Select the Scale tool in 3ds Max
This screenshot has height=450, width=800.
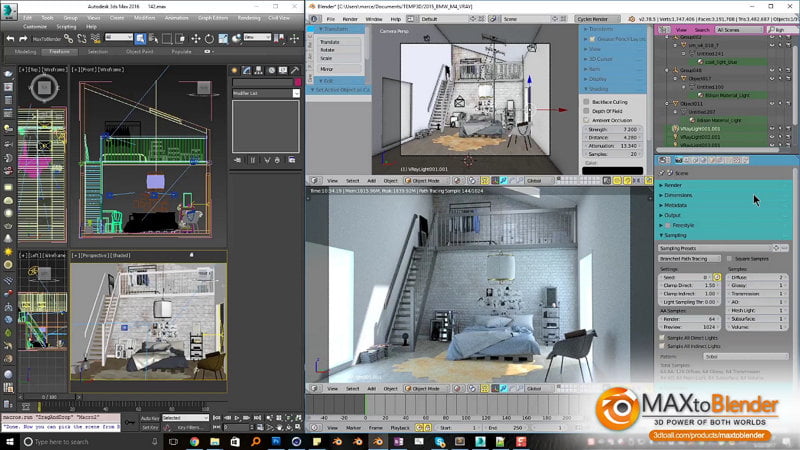pos(223,39)
